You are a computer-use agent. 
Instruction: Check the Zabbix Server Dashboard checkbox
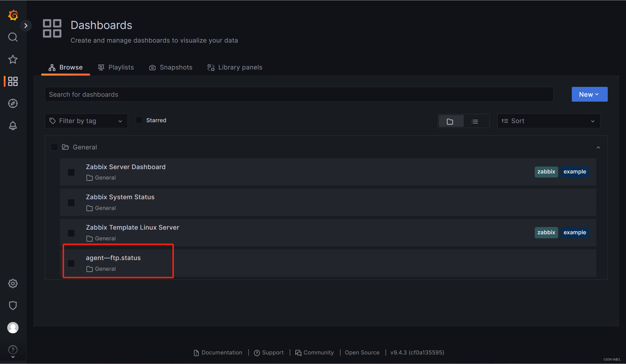click(71, 172)
